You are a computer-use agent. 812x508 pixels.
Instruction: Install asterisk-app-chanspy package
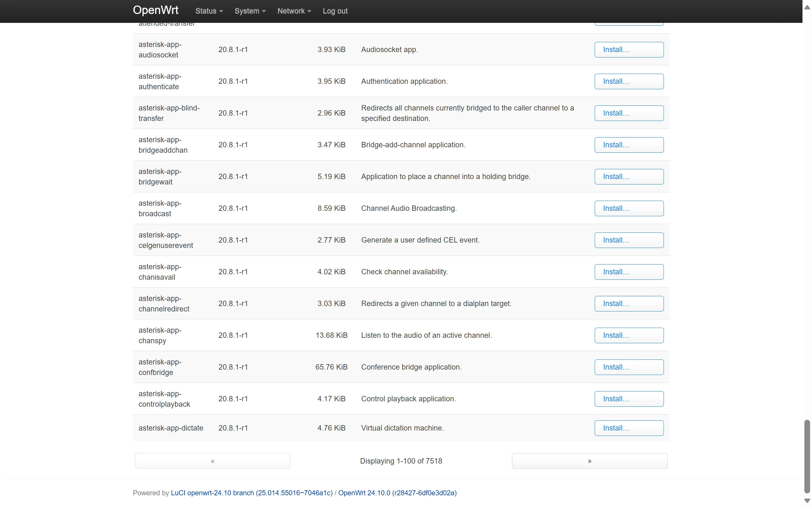629,335
